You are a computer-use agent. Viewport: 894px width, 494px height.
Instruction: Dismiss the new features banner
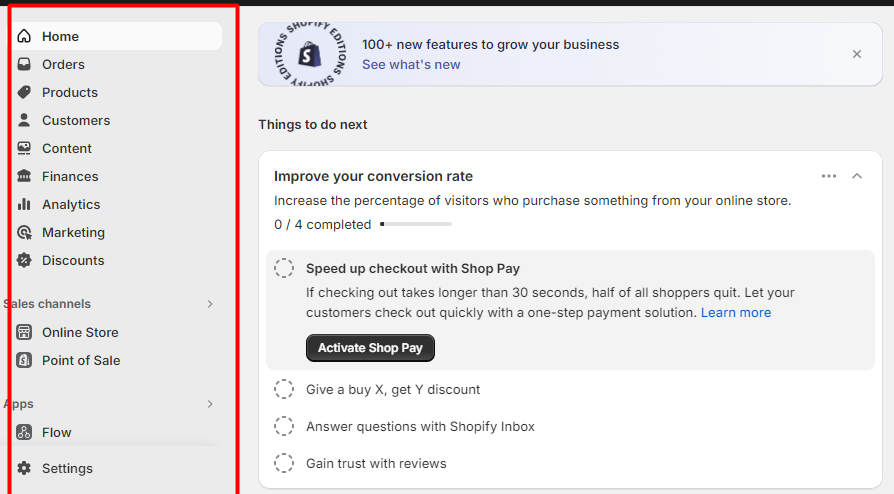[857, 54]
